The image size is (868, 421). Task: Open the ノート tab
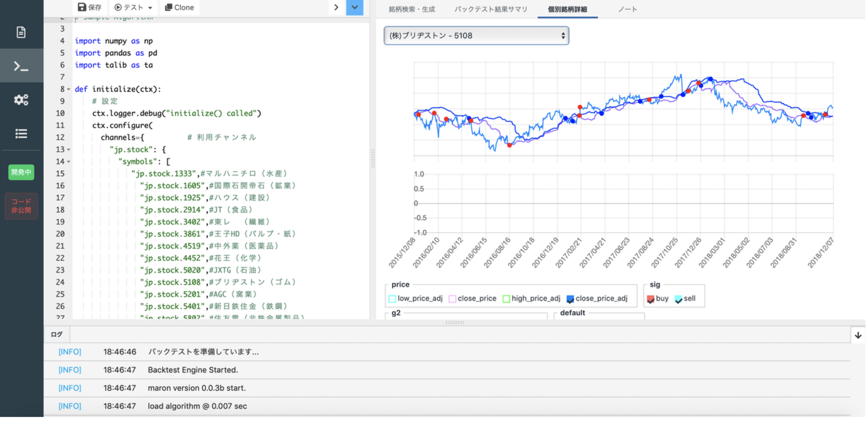[x=628, y=9]
